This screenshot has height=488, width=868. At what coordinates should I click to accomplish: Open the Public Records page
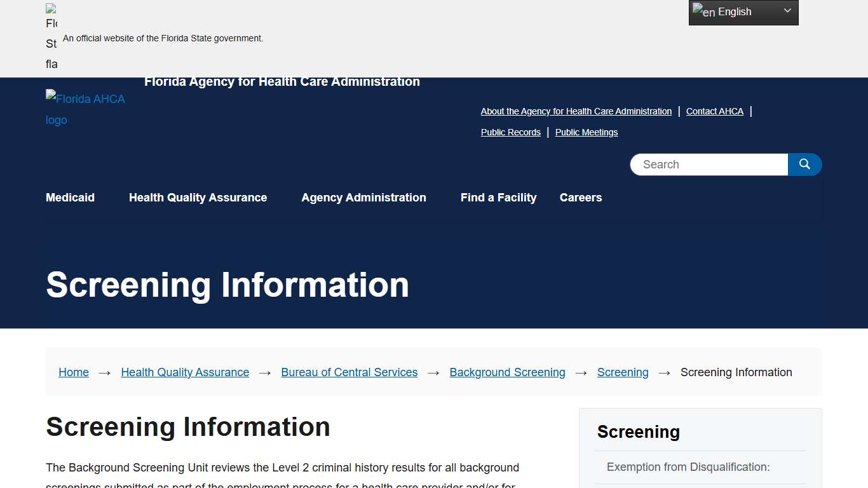510,132
